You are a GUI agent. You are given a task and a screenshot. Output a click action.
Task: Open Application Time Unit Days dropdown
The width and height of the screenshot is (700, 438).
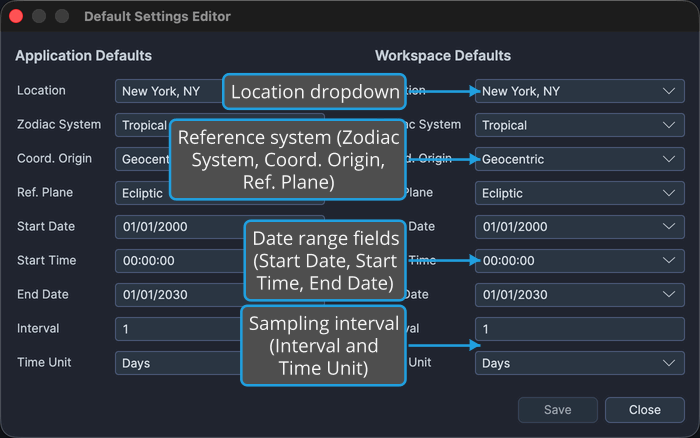(178, 363)
